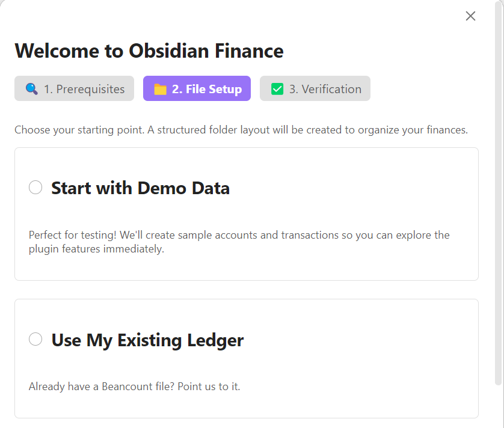Click the green checkmark icon on Verification
This screenshot has width=504, height=428.
pyautogui.click(x=277, y=89)
